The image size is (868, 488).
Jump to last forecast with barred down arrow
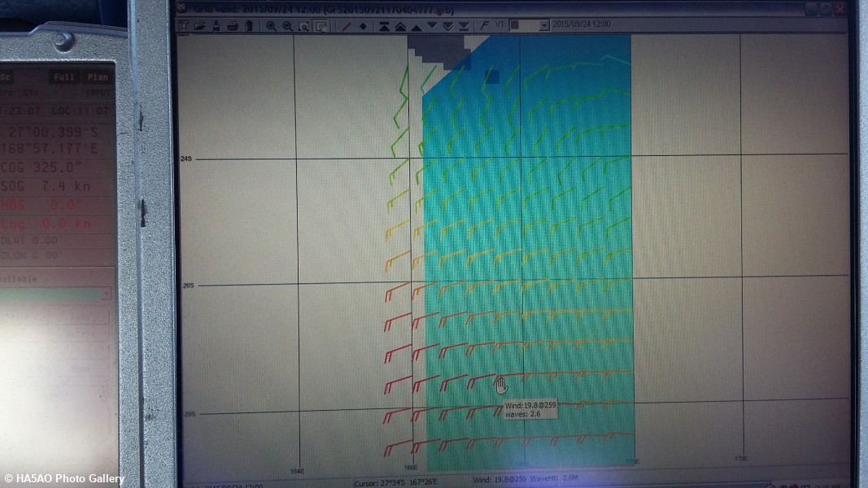(464, 26)
